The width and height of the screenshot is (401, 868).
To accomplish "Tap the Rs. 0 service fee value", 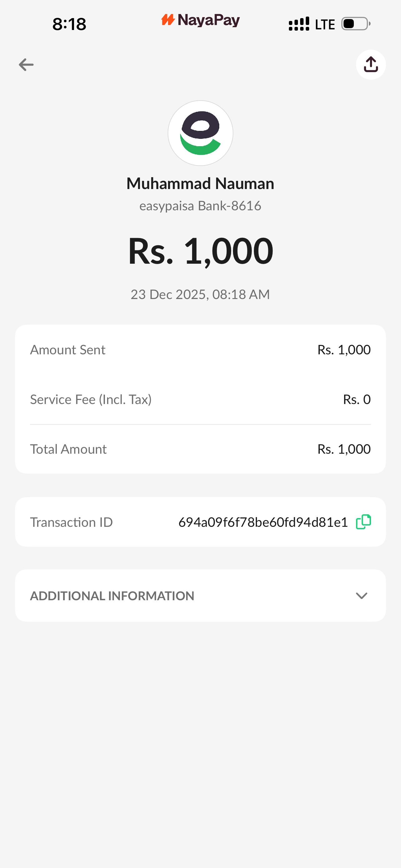I will pyautogui.click(x=357, y=399).
